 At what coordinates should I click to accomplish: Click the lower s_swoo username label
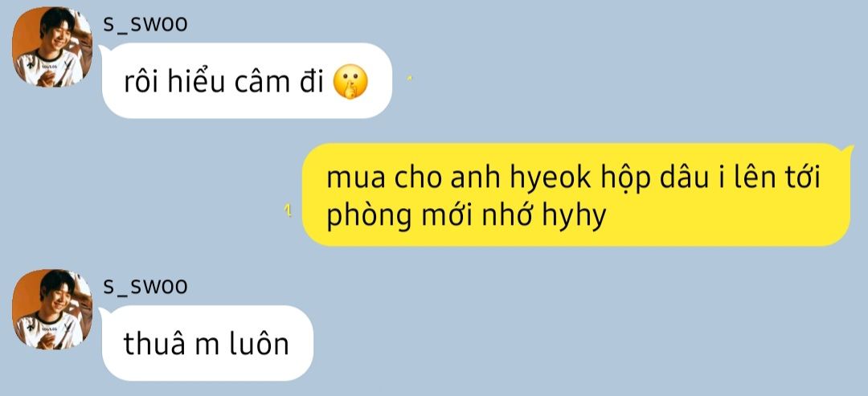click(145, 286)
